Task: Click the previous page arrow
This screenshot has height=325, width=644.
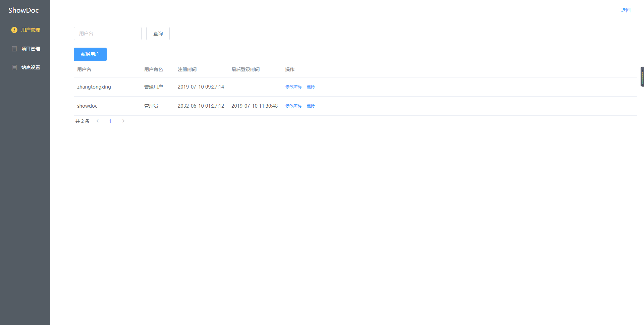Action: pyautogui.click(x=98, y=121)
